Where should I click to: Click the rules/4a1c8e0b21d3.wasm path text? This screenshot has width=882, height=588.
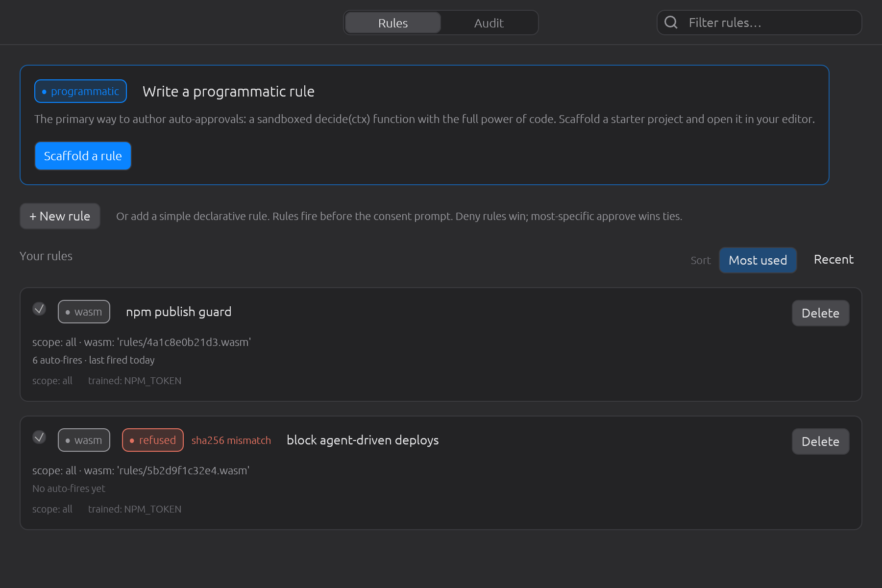(184, 342)
